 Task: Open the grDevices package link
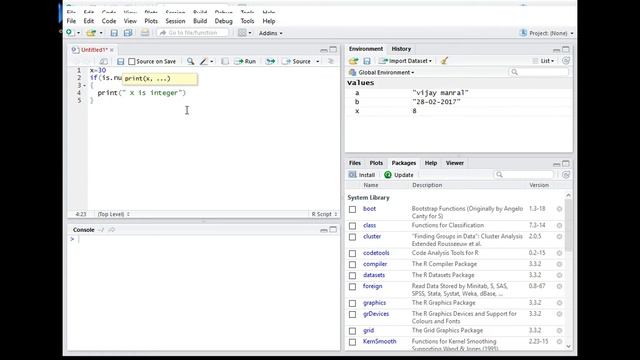(376, 314)
